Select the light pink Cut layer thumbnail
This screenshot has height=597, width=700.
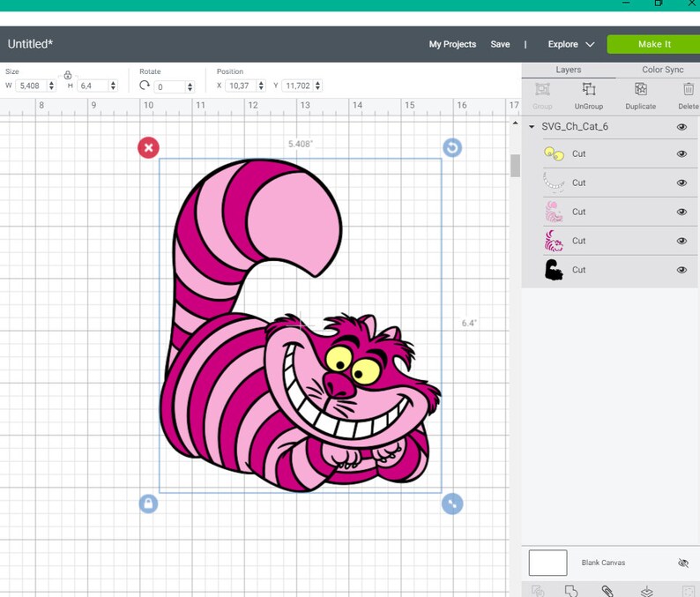coord(554,212)
